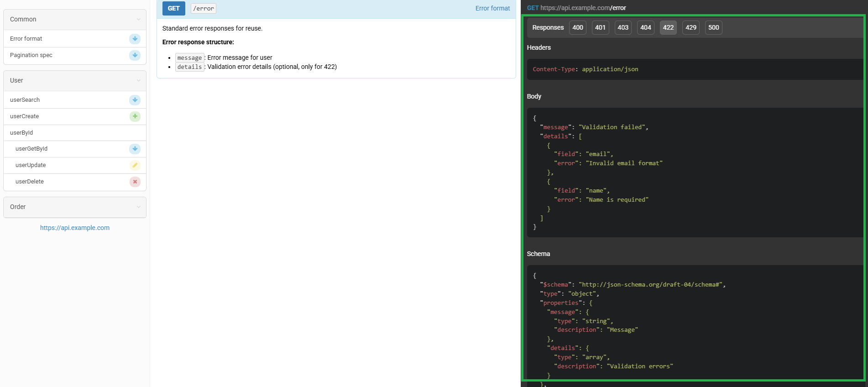Collapse the Common section chevron
The width and height of the screenshot is (868, 387).
[138, 19]
